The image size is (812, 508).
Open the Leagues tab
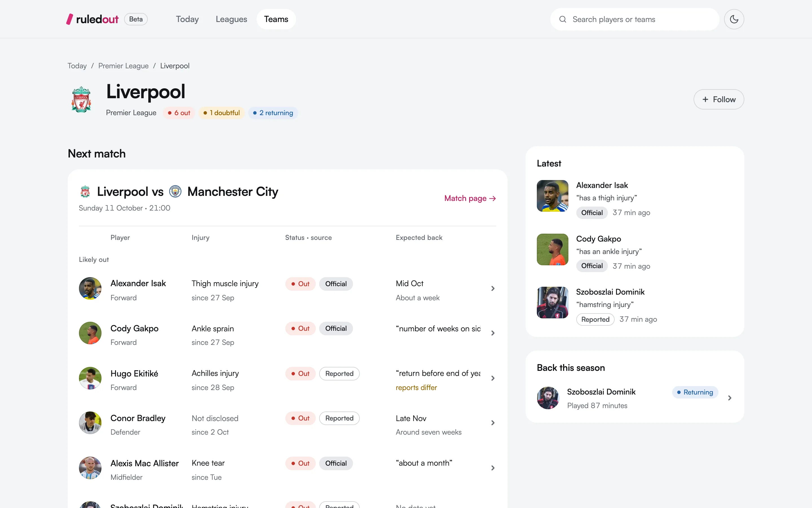point(231,19)
